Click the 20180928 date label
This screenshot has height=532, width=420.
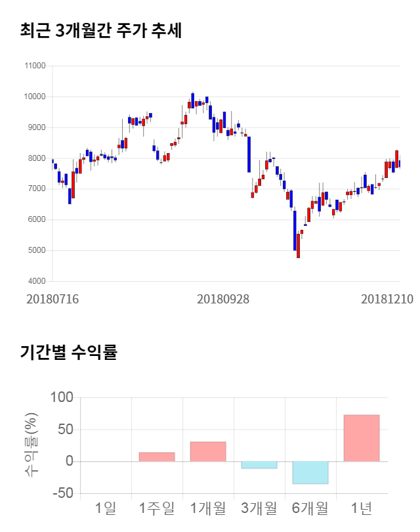tap(223, 299)
